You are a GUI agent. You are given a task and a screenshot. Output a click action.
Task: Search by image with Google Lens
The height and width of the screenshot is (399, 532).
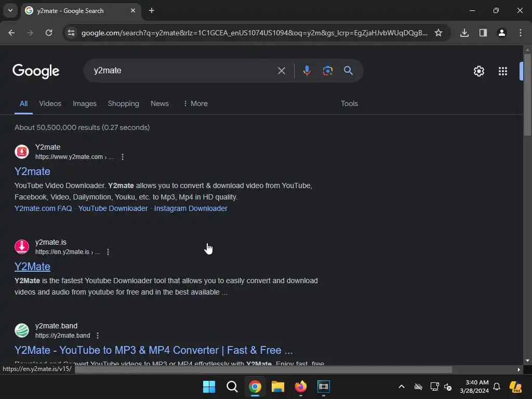[327, 71]
